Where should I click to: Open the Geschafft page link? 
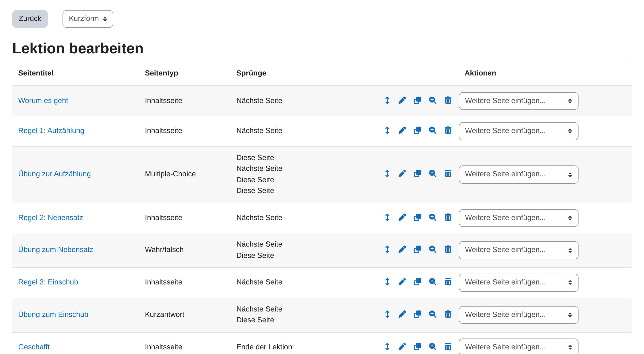34,347
